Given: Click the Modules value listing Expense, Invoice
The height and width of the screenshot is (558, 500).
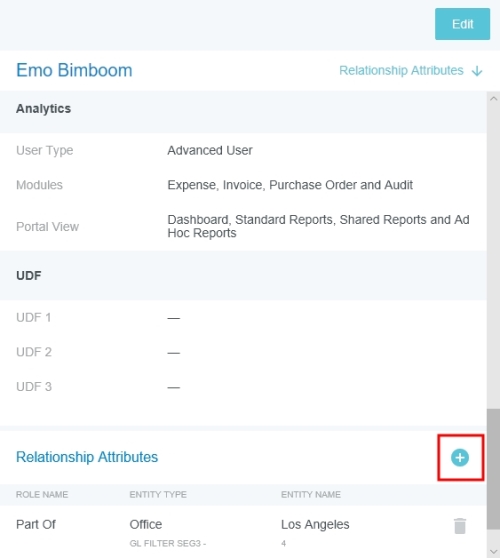Looking at the screenshot, I should click(x=290, y=185).
